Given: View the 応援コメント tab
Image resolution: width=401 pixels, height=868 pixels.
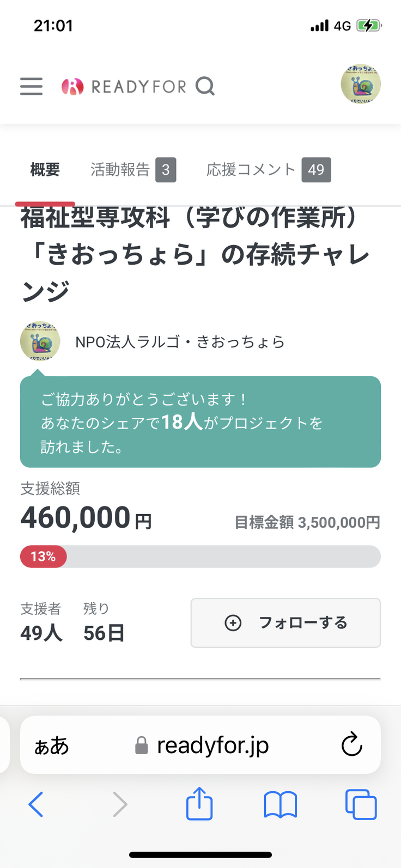Looking at the screenshot, I should pyautogui.click(x=268, y=170).
